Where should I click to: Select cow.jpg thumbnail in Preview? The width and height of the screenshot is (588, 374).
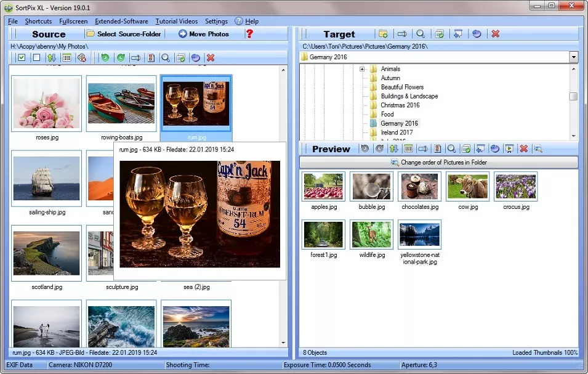point(467,187)
